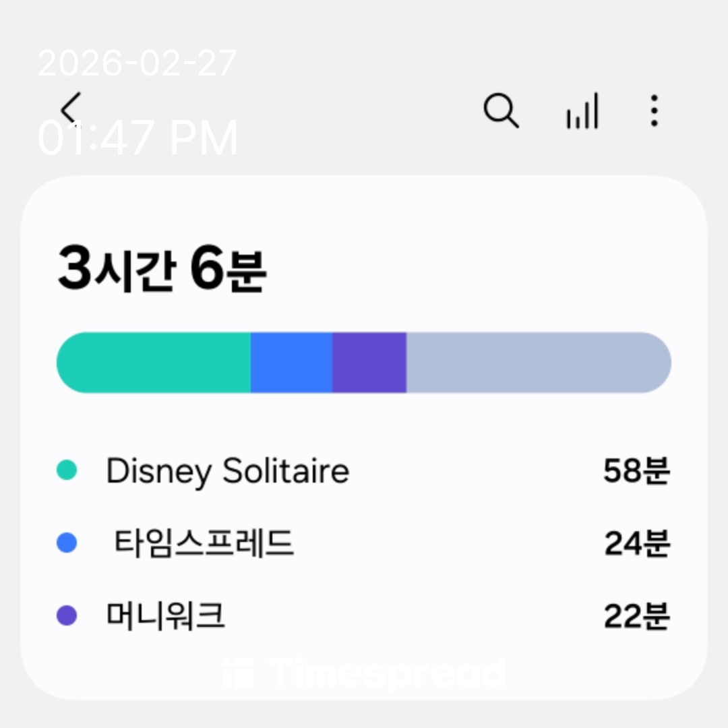The height and width of the screenshot is (728, 728).
Task: Click the 22분 usage time value
Action: click(636, 616)
